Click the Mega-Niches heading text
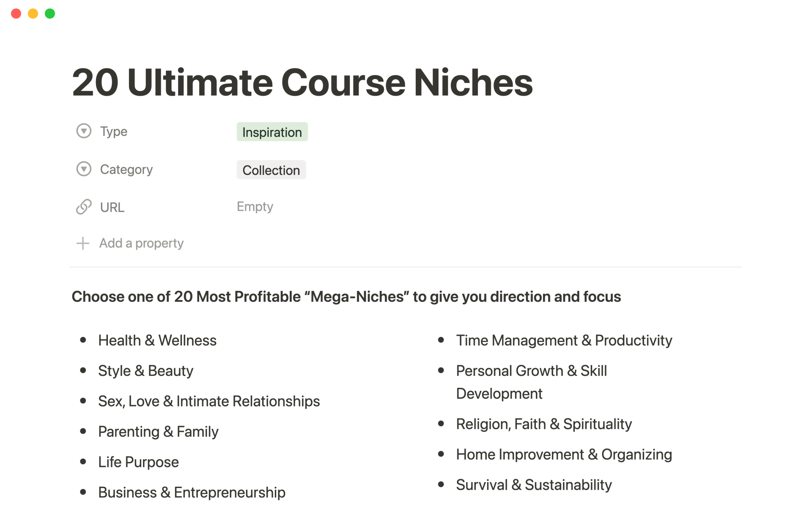Image resolution: width=812 pixels, height=508 pixels. click(x=346, y=297)
